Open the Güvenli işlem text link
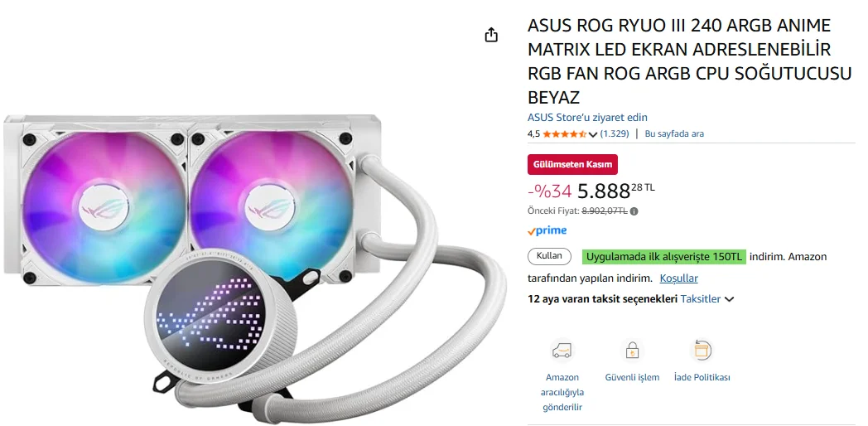868x426 pixels. [x=632, y=377]
